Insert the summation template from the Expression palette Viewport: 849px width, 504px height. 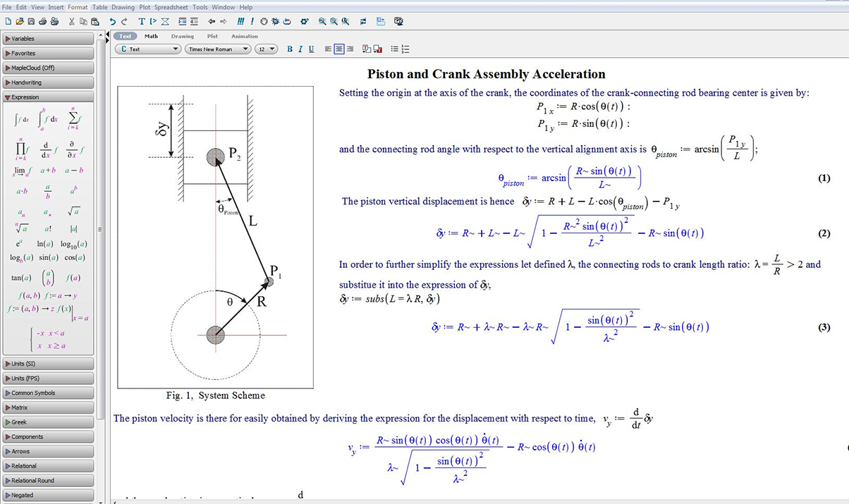click(75, 118)
